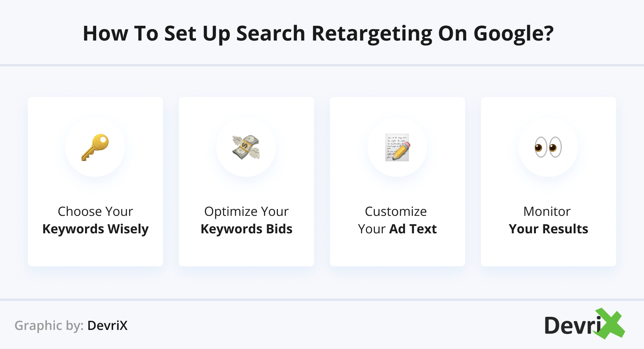Click the "Devri" wordmark in the bottom-right logo

[572, 326]
